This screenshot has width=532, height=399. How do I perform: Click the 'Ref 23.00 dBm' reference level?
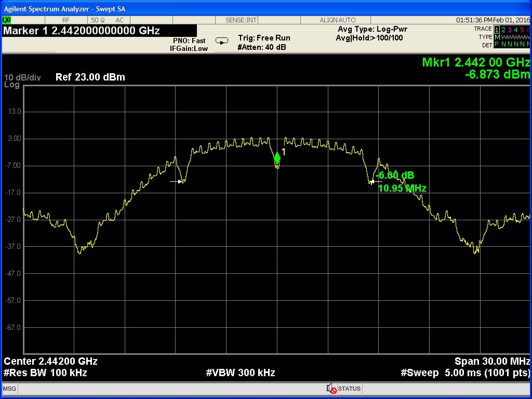click(x=90, y=77)
